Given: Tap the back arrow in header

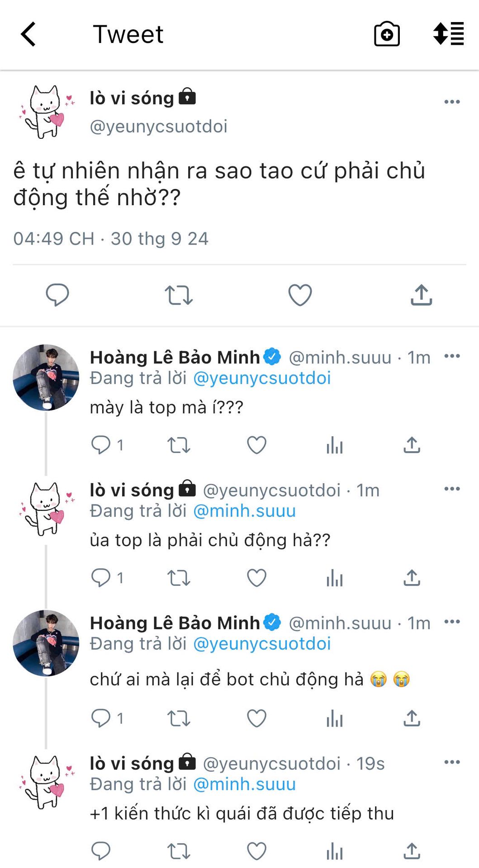Looking at the screenshot, I should click(x=28, y=34).
